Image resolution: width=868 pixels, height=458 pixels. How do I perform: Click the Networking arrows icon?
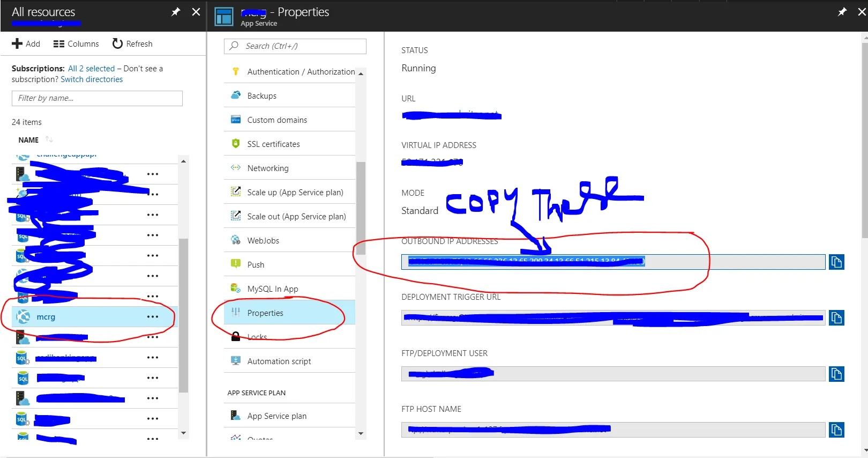(236, 167)
